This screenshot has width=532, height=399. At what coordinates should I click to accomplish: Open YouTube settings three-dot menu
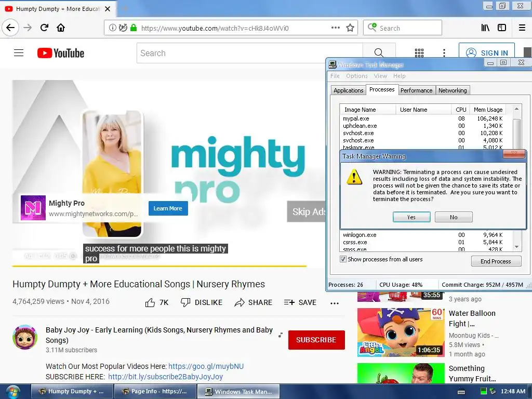(444, 52)
